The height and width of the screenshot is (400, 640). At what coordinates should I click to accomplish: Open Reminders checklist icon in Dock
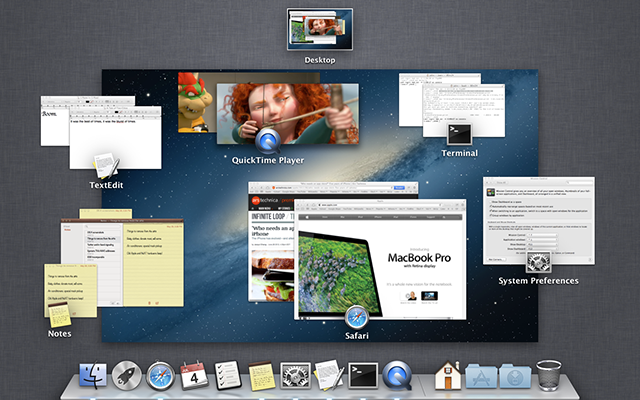228,375
